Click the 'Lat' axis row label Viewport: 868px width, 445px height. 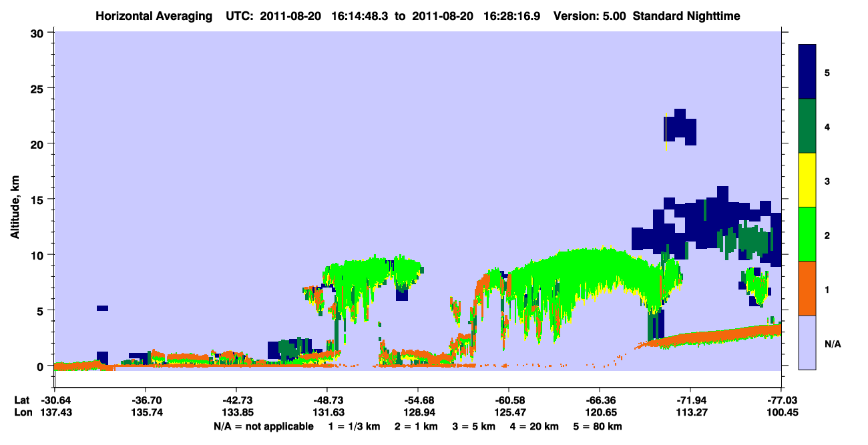point(21,400)
